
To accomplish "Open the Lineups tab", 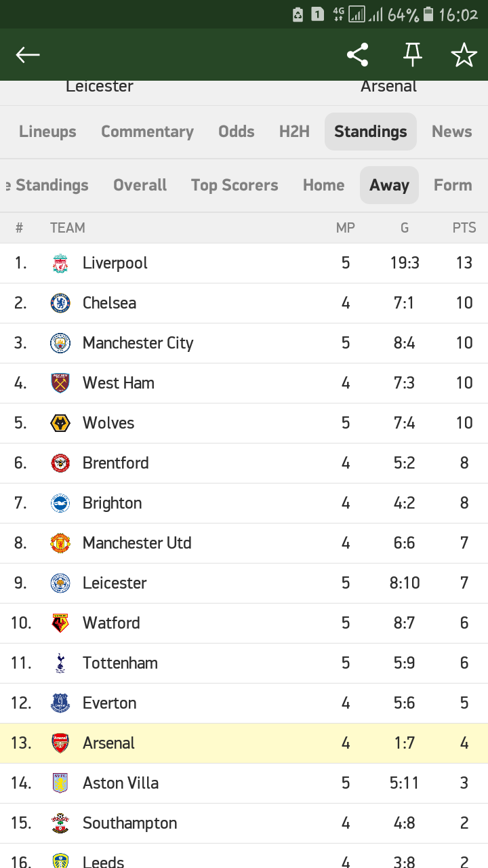I will pos(47,132).
